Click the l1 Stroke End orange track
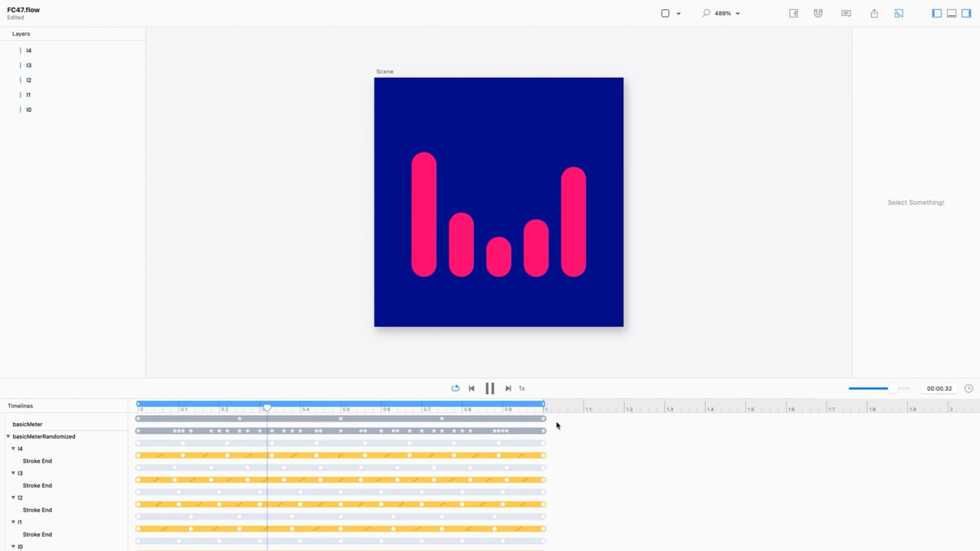Screen dimensions: 980x551 pyautogui.click(x=341, y=529)
